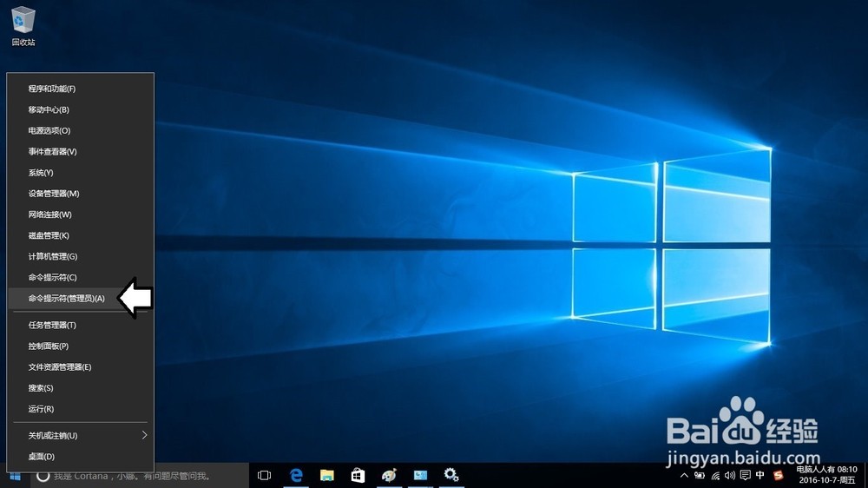Open the Settings gear in taskbar
The width and height of the screenshot is (868, 488).
(x=451, y=475)
